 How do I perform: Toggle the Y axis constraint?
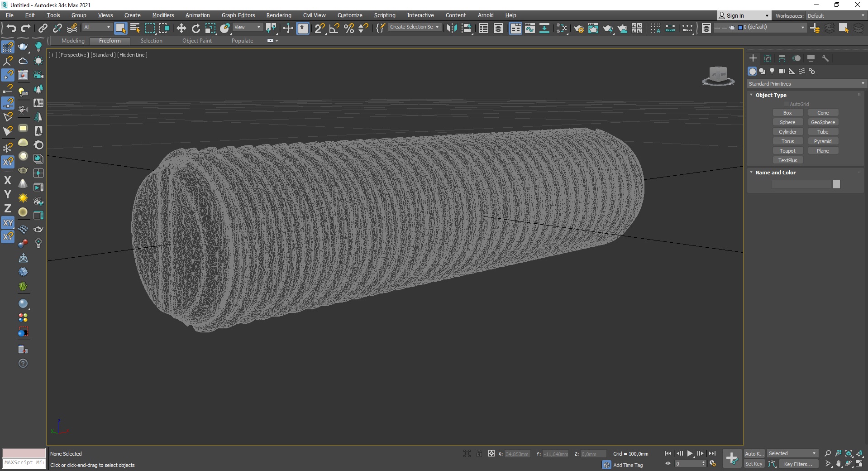click(8, 194)
